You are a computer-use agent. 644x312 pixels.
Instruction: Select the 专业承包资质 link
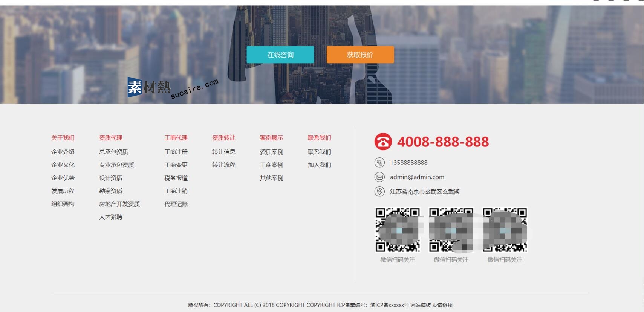pos(117,165)
